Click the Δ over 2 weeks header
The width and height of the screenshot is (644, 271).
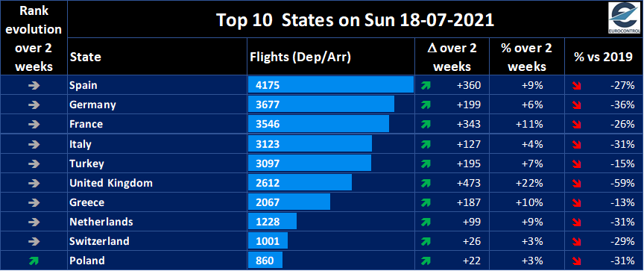452,57
